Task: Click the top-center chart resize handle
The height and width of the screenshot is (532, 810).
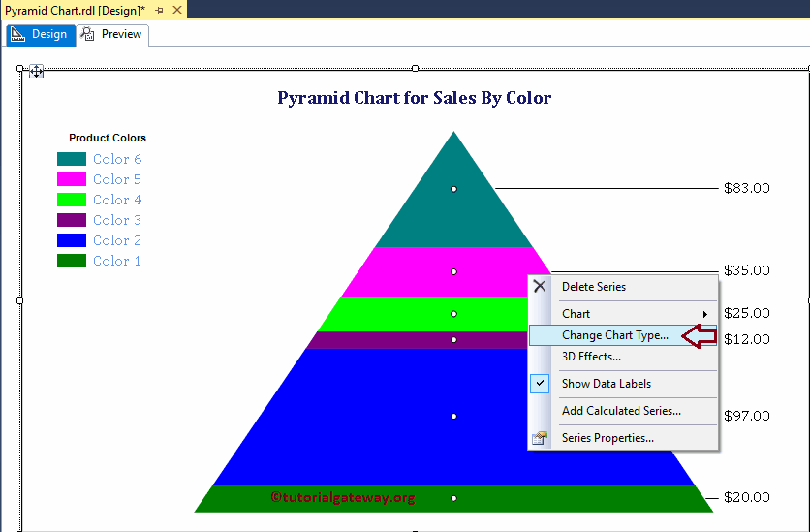Action: [x=415, y=68]
